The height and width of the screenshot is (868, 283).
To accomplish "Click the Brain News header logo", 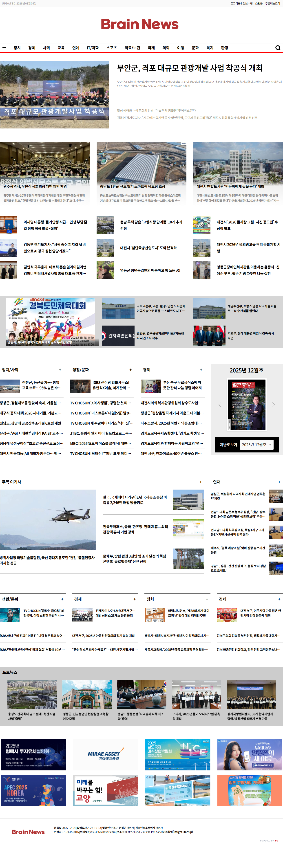I will click(x=140, y=24).
